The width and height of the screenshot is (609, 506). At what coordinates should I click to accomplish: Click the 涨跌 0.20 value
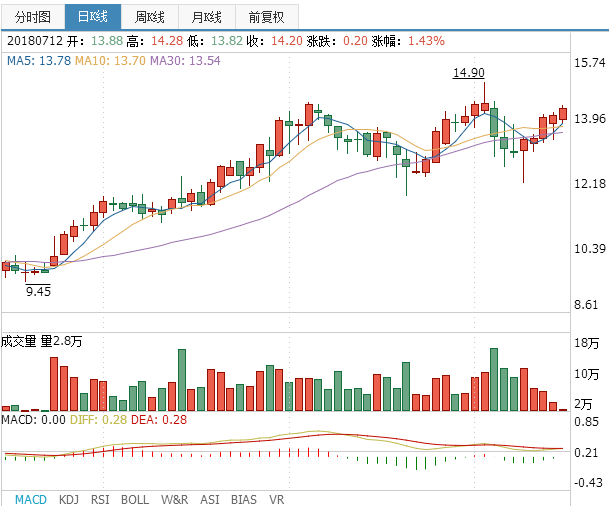pos(355,41)
